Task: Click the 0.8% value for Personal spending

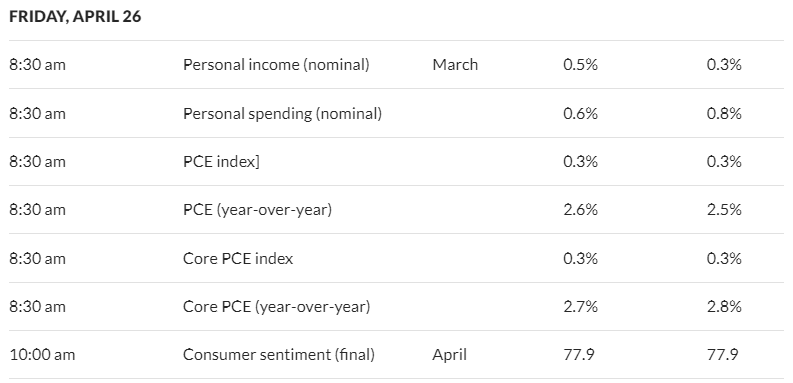Action: click(x=724, y=113)
